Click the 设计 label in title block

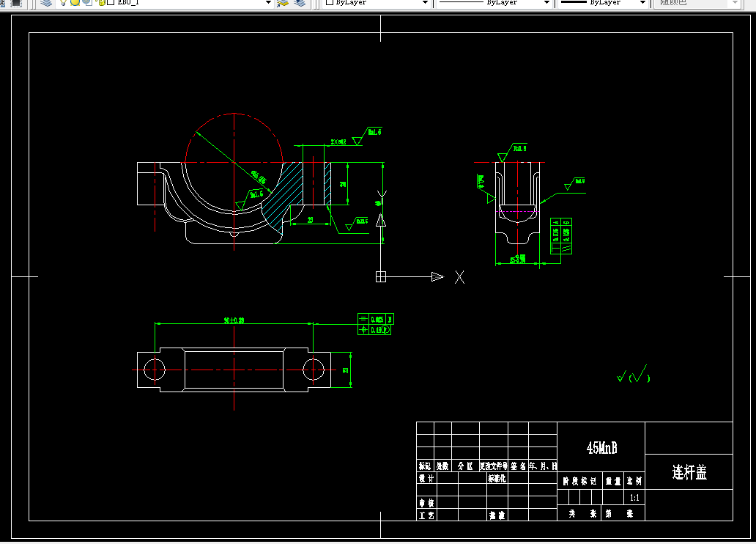pos(426,478)
